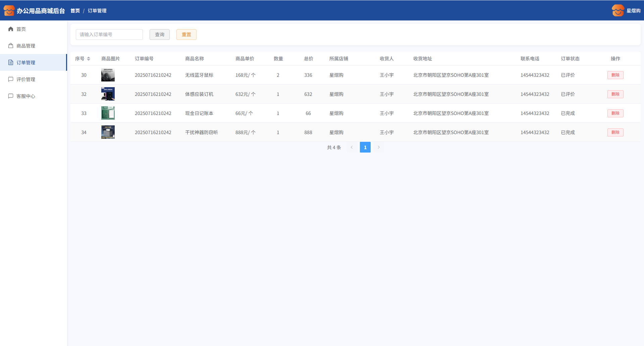The image size is (644, 346).
Task: Focus the order number search field
Action: [109, 35]
